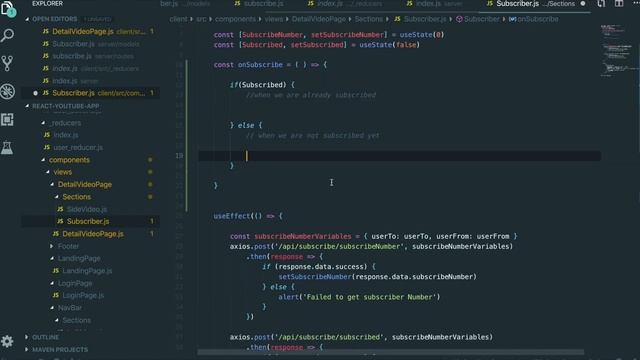Image resolution: width=640 pixels, height=360 pixels.
Task: Click 'client' in the breadcrumb path
Action: pos(178,19)
